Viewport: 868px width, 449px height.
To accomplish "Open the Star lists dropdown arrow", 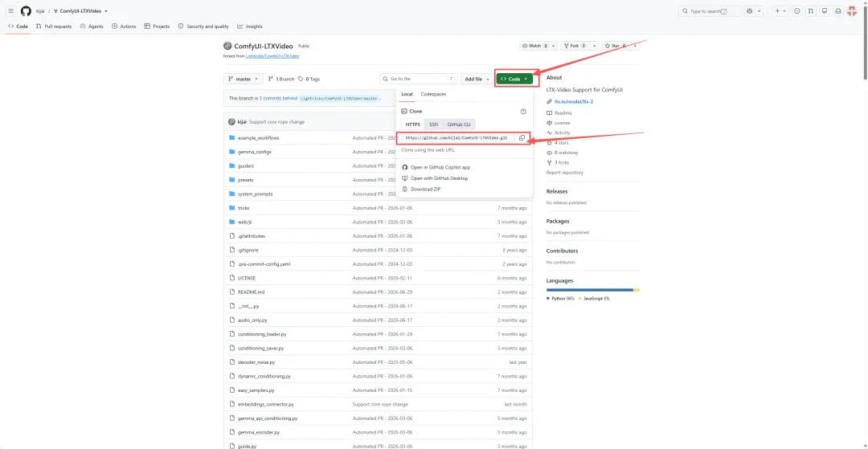I will tap(635, 46).
